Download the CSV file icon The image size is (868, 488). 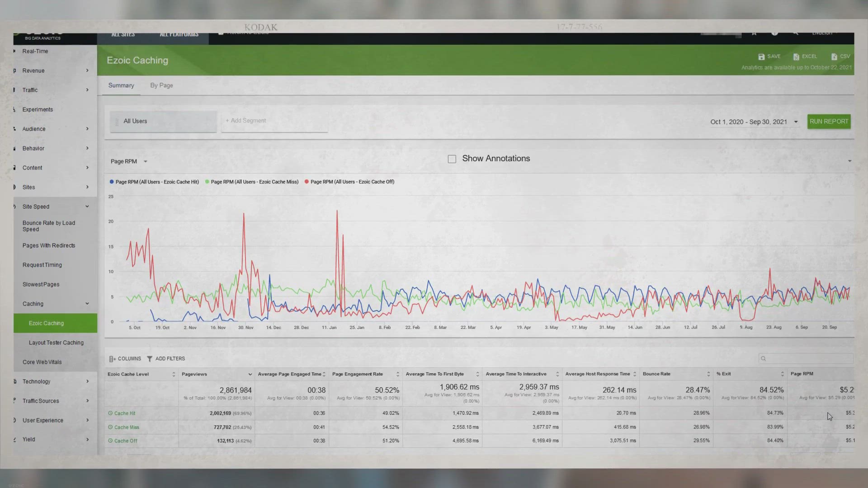[x=834, y=56]
